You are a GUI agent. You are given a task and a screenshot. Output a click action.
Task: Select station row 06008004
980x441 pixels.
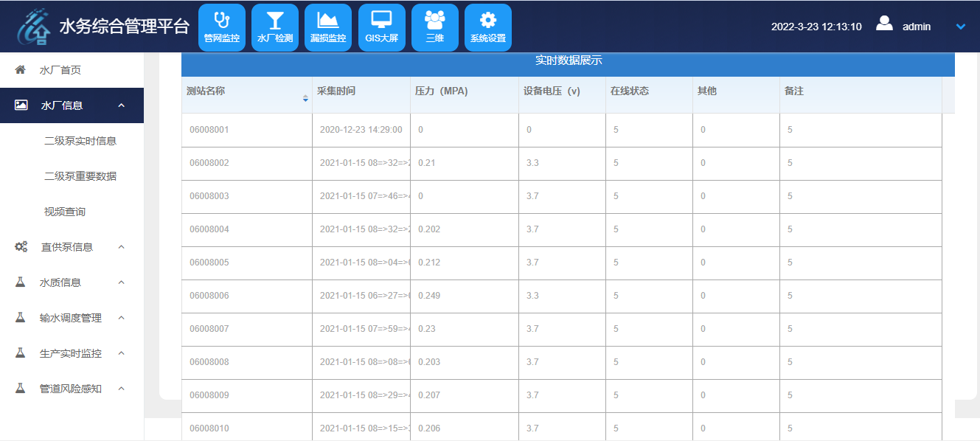point(209,229)
